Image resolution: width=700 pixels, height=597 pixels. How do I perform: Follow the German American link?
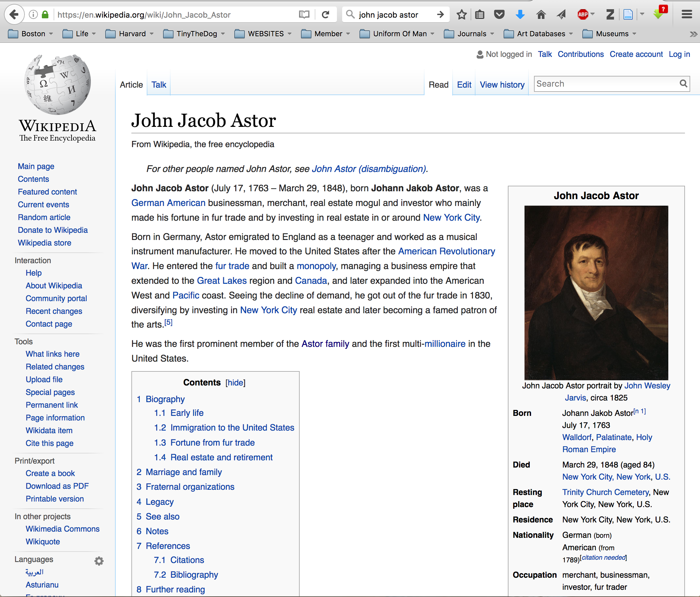pyautogui.click(x=168, y=203)
